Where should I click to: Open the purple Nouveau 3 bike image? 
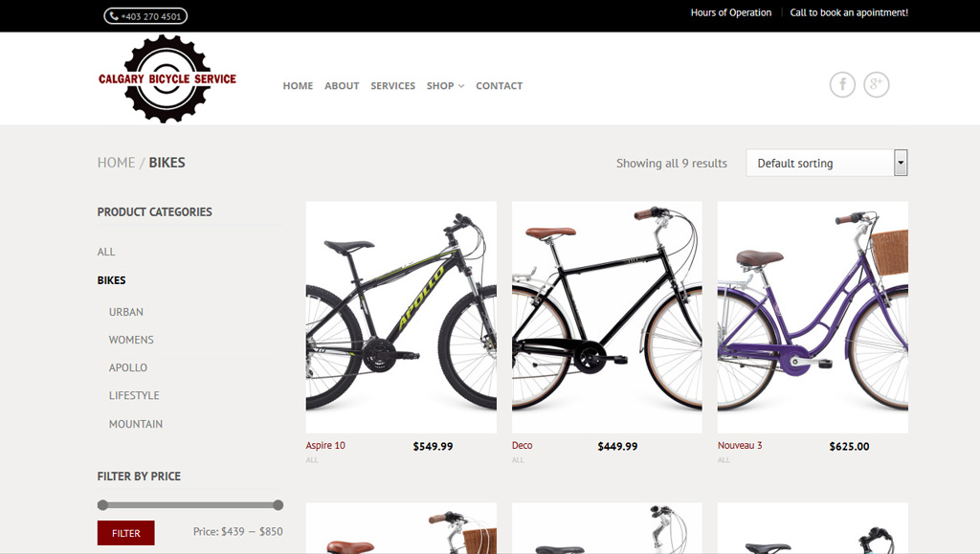pyautogui.click(x=813, y=317)
